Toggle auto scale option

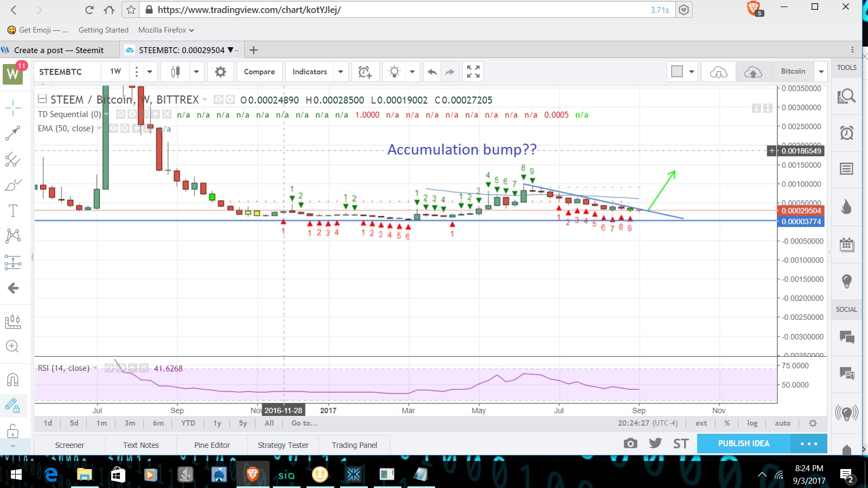[x=782, y=423]
